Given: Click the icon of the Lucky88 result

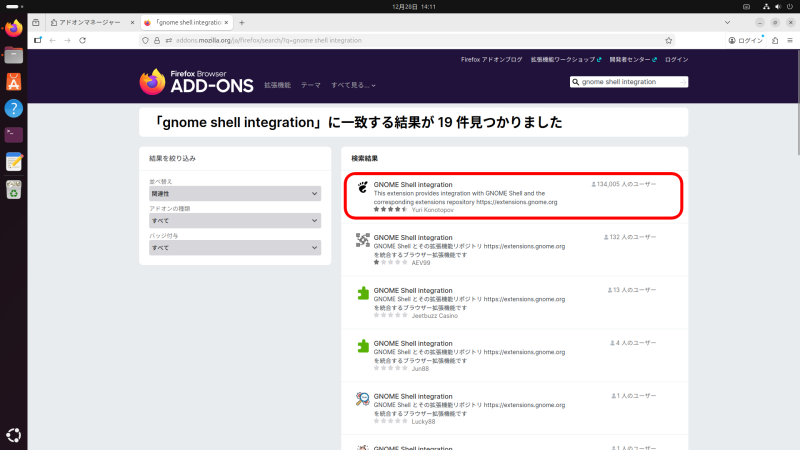Looking at the screenshot, I should [x=363, y=399].
